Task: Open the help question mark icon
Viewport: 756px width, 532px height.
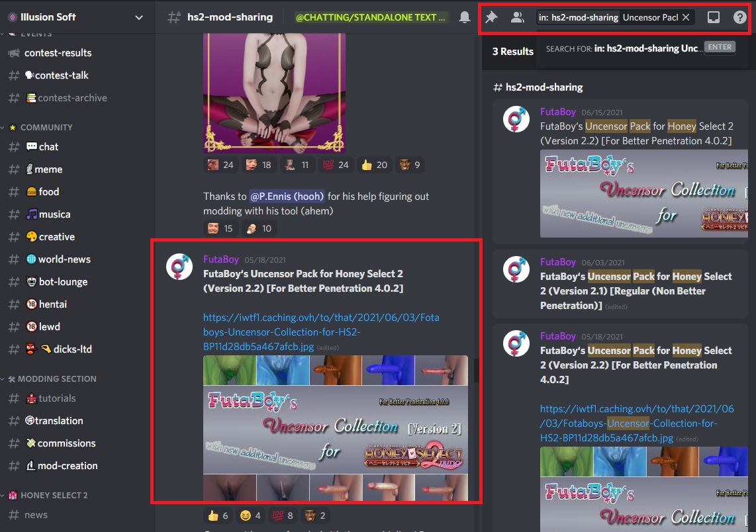Action: tap(739, 17)
